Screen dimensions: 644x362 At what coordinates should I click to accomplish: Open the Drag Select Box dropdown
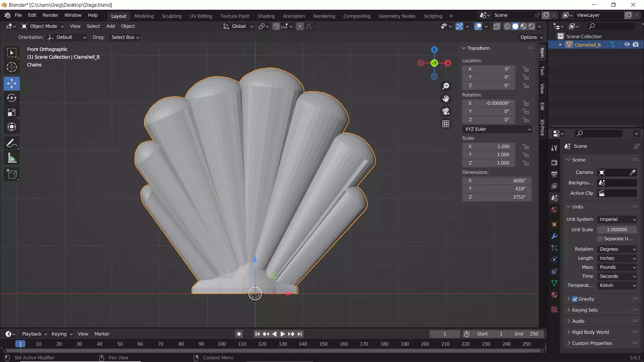point(125,37)
